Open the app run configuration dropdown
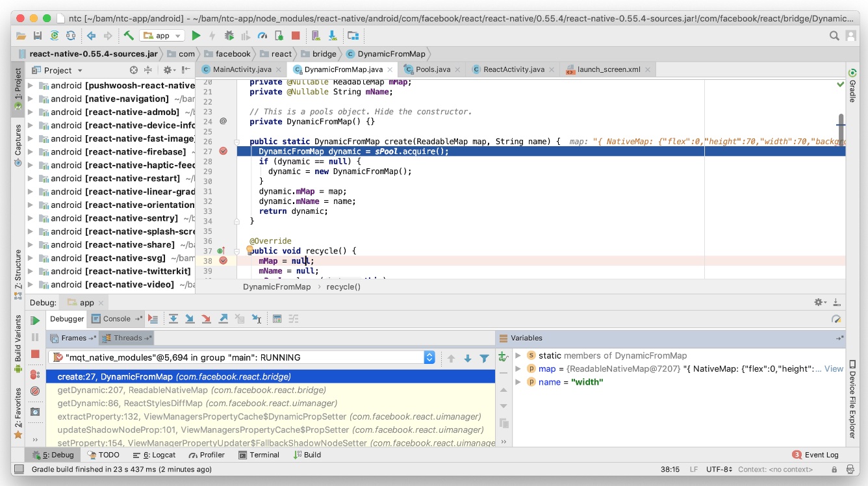Image resolution: width=868 pixels, height=486 pixels. (x=162, y=36)
